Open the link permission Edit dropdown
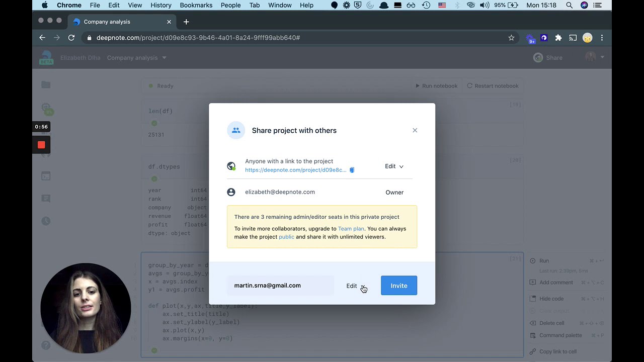This screenshot has width=644, height=362. point(394,166)
